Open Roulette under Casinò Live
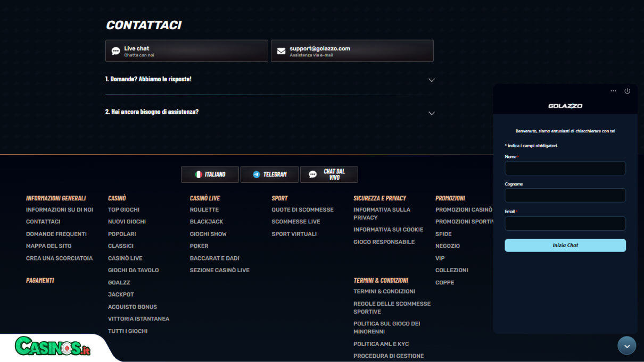This screenshot has width=644, height=362. (x=204, y=210)
